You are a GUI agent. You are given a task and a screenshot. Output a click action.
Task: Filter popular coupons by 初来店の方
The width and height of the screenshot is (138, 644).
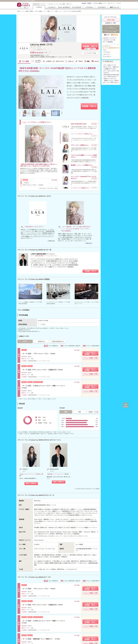coord(41,342)
